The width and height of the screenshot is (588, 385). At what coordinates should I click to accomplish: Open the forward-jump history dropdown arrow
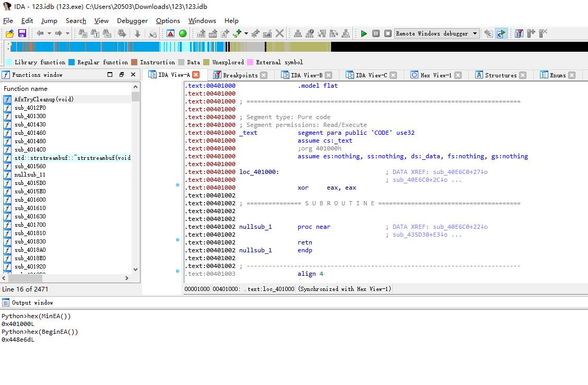[x=67, y=33]
